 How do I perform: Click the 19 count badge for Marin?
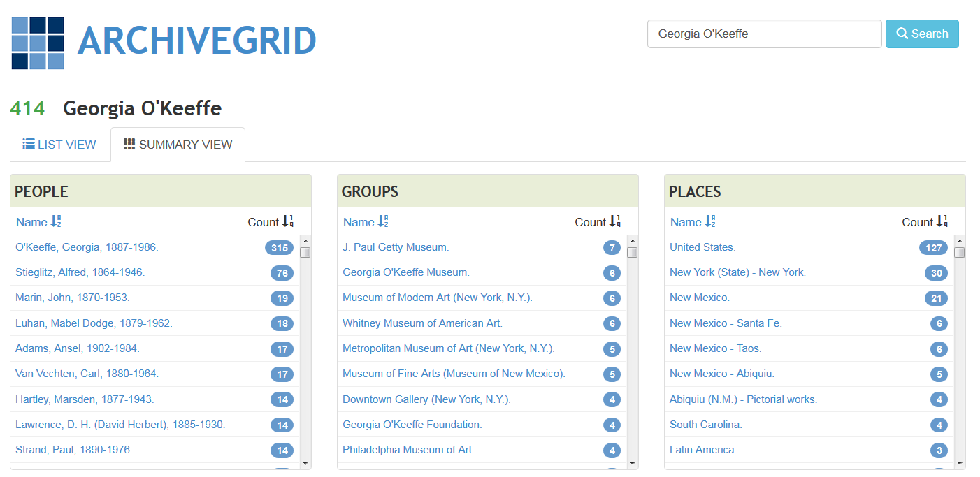pos(282,298)
